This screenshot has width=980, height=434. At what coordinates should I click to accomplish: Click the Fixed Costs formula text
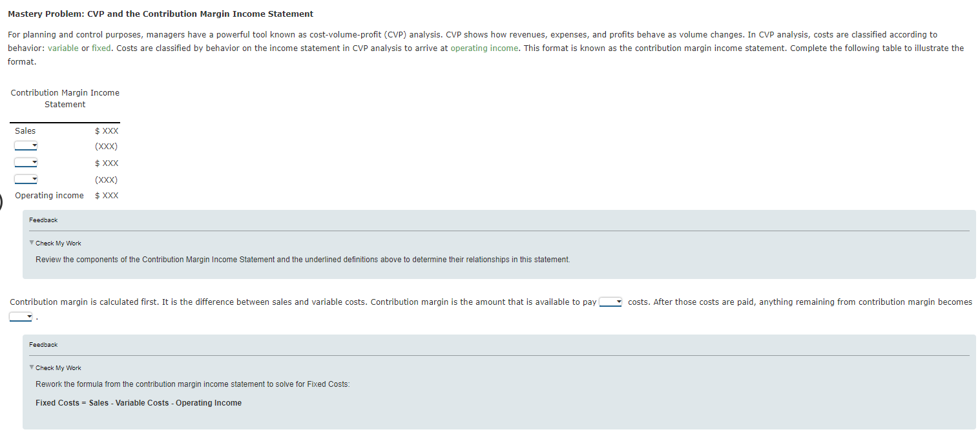(x=138, y=402)
